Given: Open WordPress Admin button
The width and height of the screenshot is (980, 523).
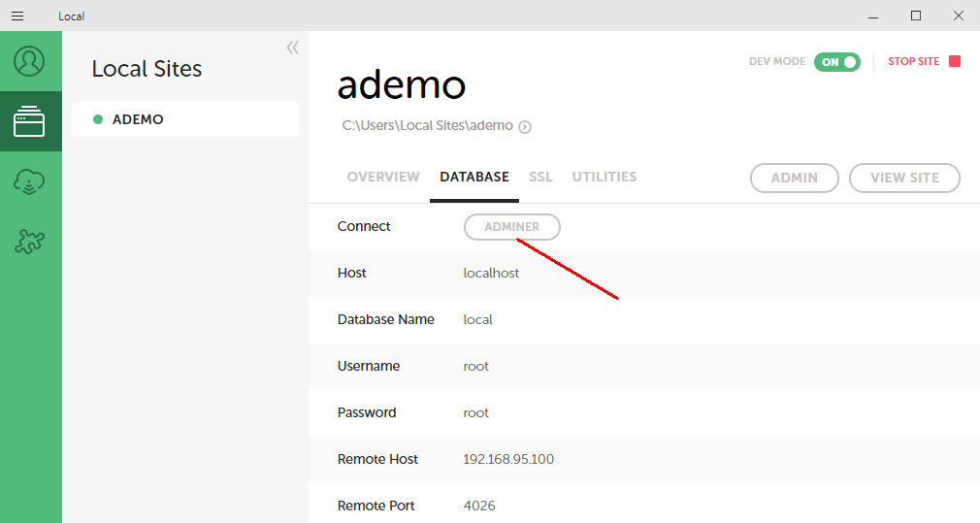Looking at the screenshot, I should 795,179.
